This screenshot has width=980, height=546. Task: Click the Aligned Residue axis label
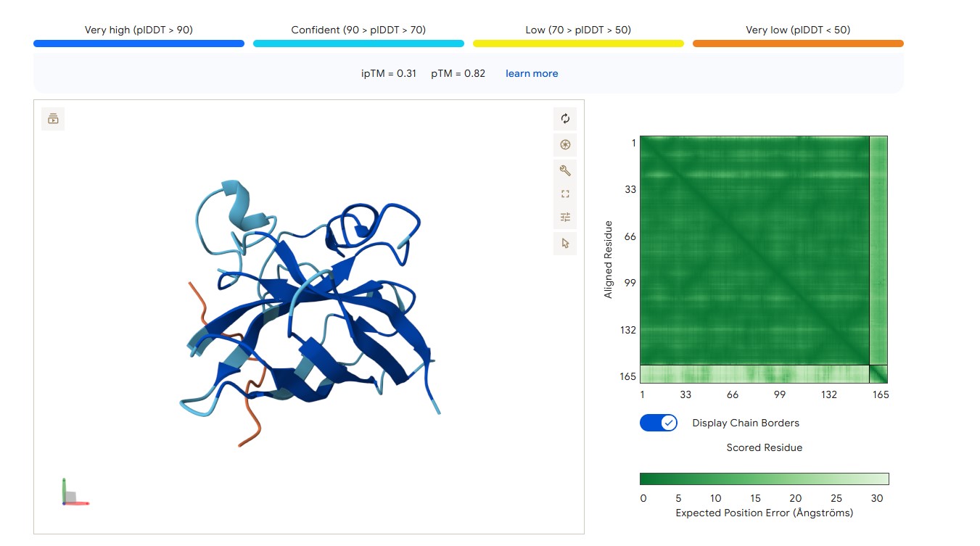click(609, 260)
